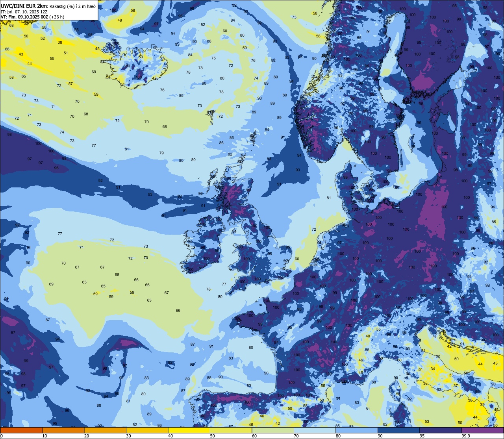This screenshot has height=439, width=504.
Task: Click the '99.9' legend tick label
Action: pos(466,436)
